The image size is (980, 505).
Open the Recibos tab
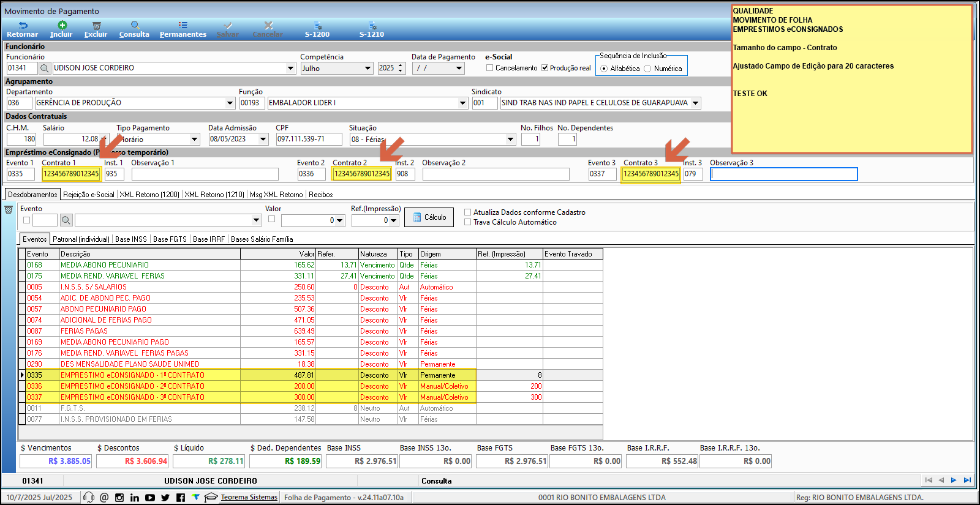tap(321, 195)
